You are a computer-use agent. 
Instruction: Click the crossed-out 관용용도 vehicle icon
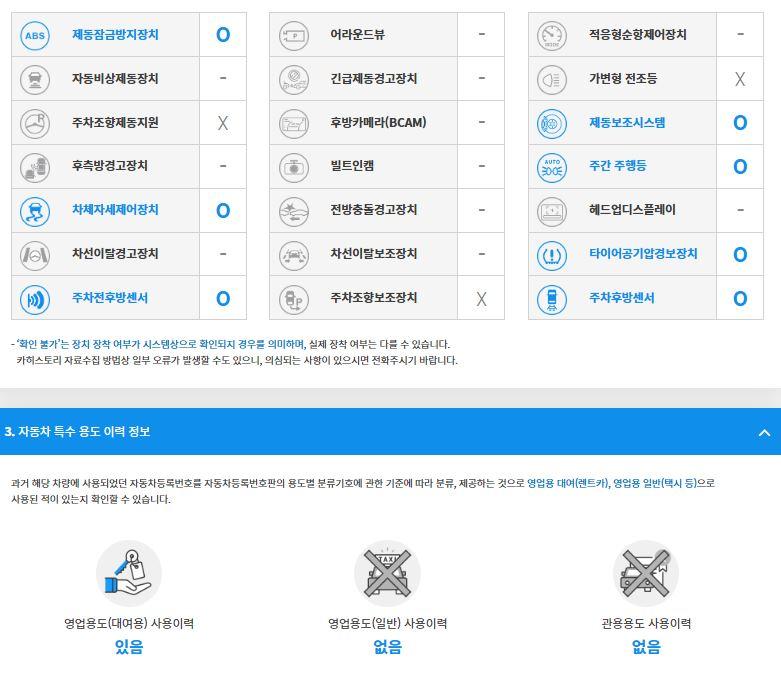pyautogui.click(x=645, y=573)
